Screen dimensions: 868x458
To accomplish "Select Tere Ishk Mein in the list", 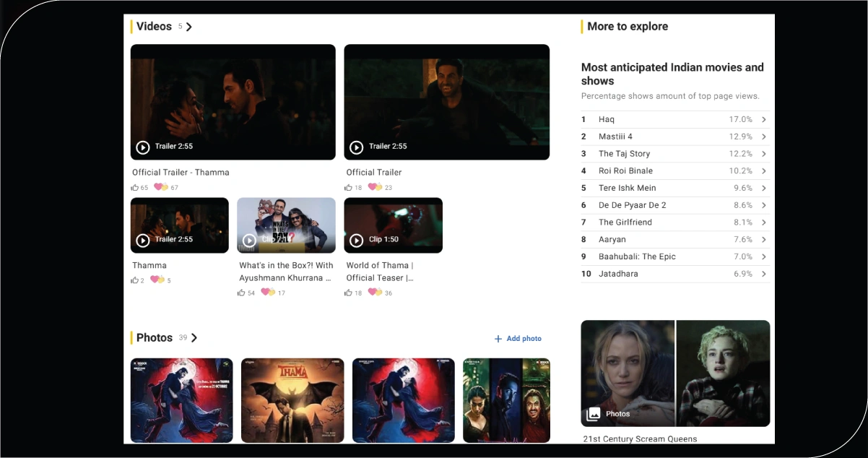I will pyautogui.click(x=627, y=188).
